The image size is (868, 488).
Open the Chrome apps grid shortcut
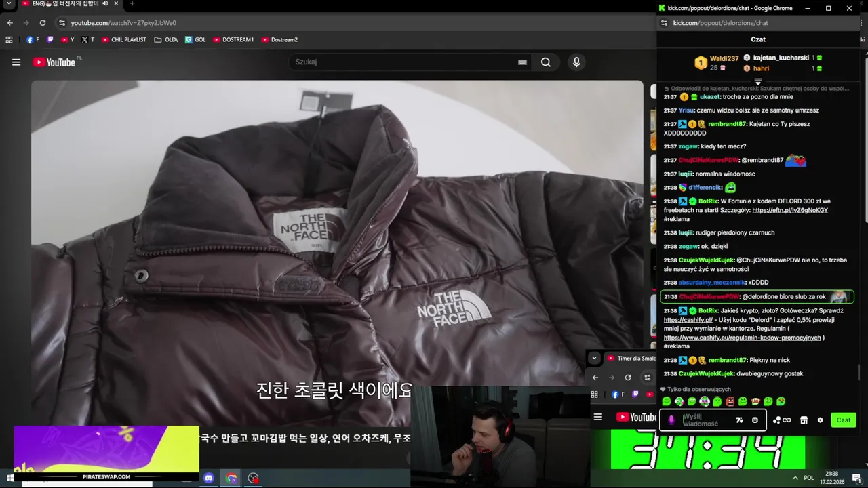click(9, 40)
